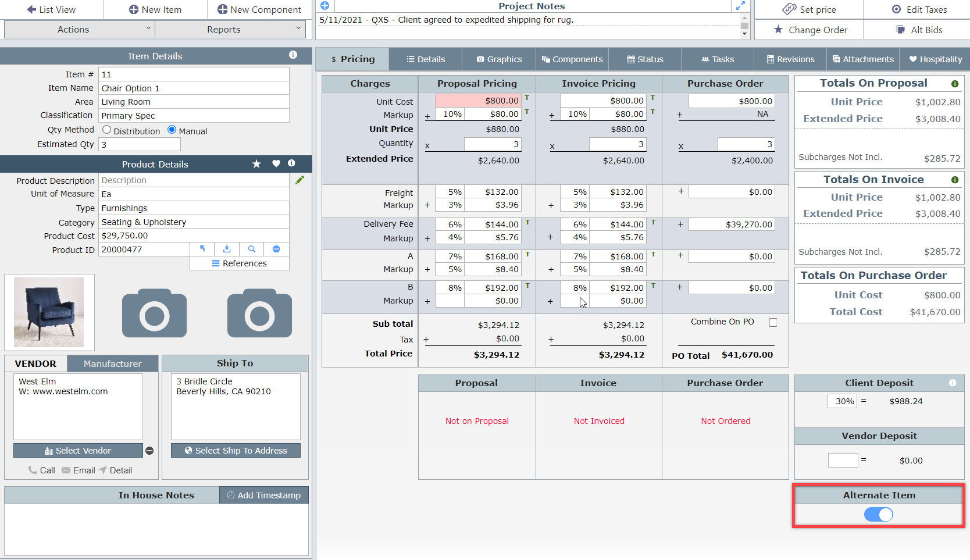This screenshot has height=560, width=970.
Task: Open the Attachments tab
Action: pos(863,59)
